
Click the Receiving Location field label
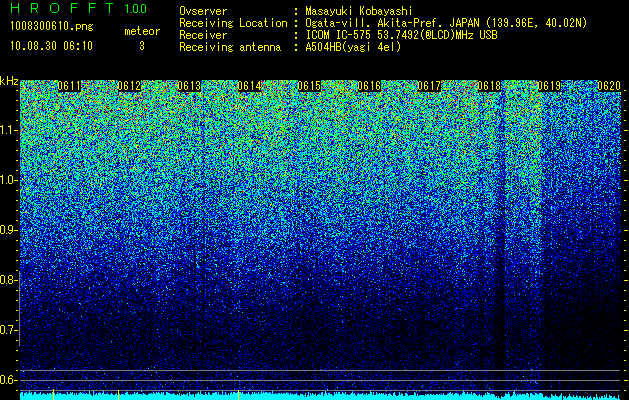pos(233,23)
